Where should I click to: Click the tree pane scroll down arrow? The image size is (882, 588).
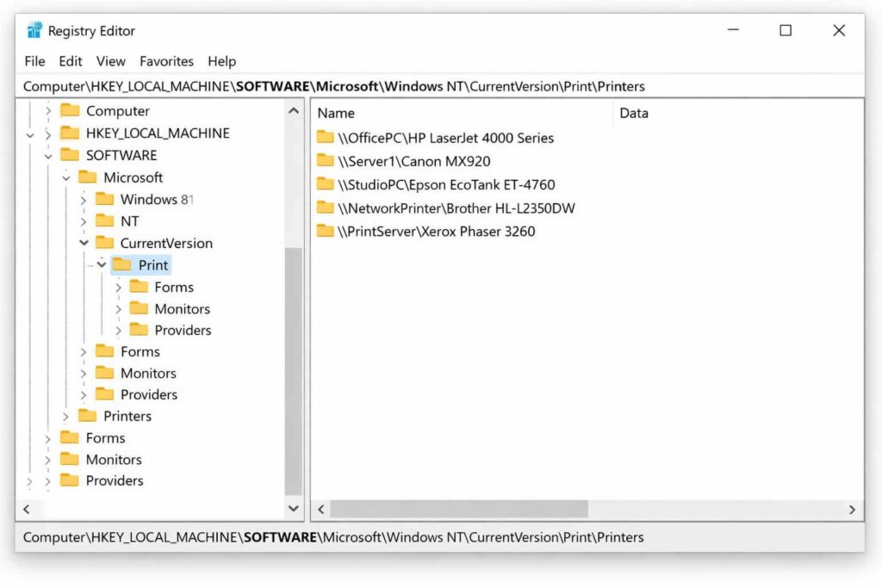(x=294, y=510)
